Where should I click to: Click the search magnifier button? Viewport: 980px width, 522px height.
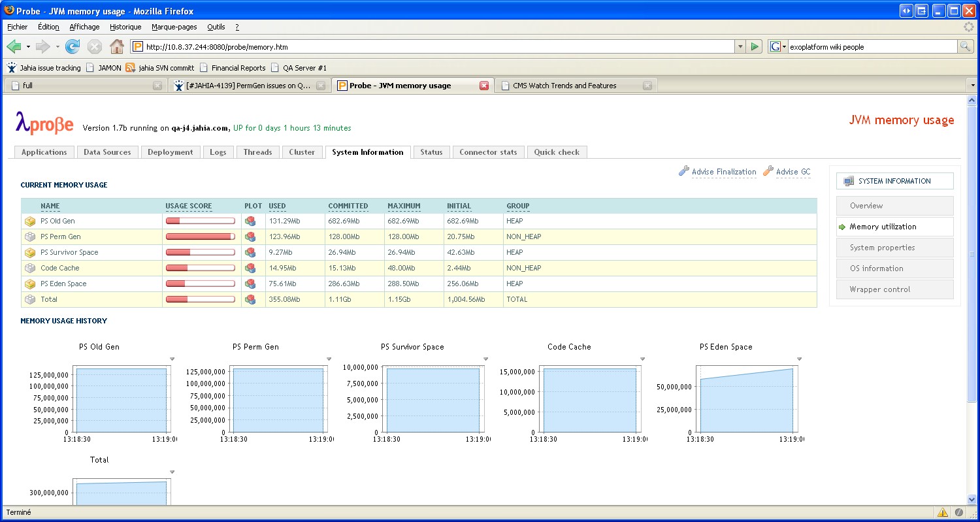[965, 46]
